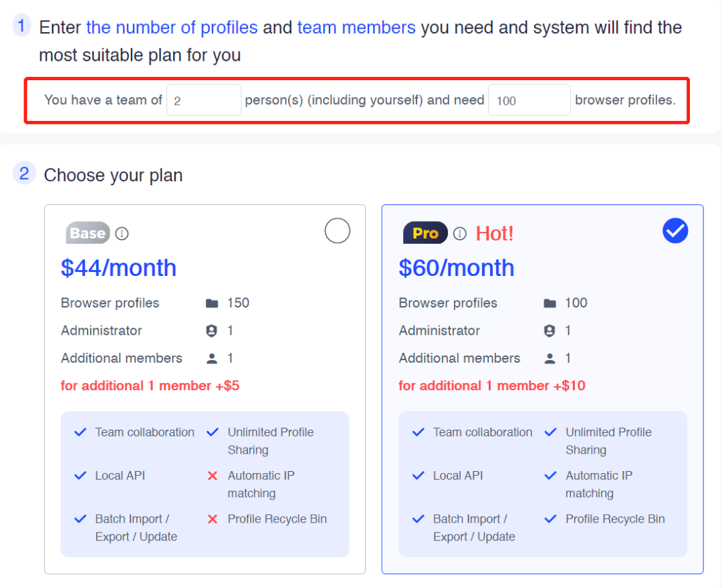
Task: Click the Additional members person icon in Base plan
Action: (212, 359)
